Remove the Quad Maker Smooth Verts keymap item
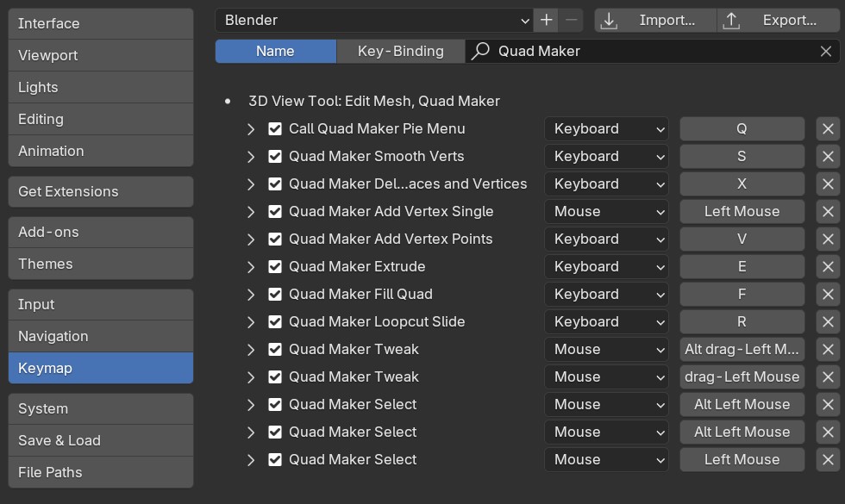The width and height of the screenshot is (845, 504). (x=828, y=156)
